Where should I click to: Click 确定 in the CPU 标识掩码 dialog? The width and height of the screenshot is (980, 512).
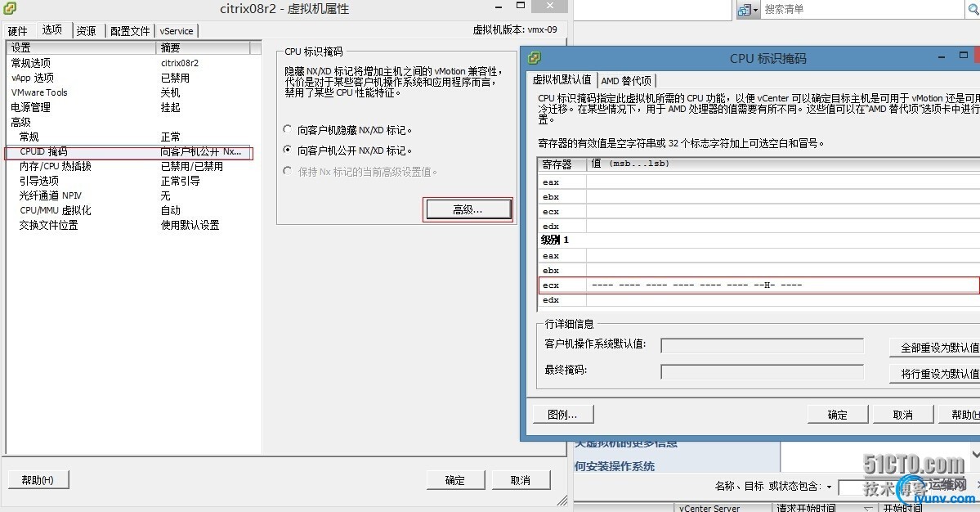point(838,415)
